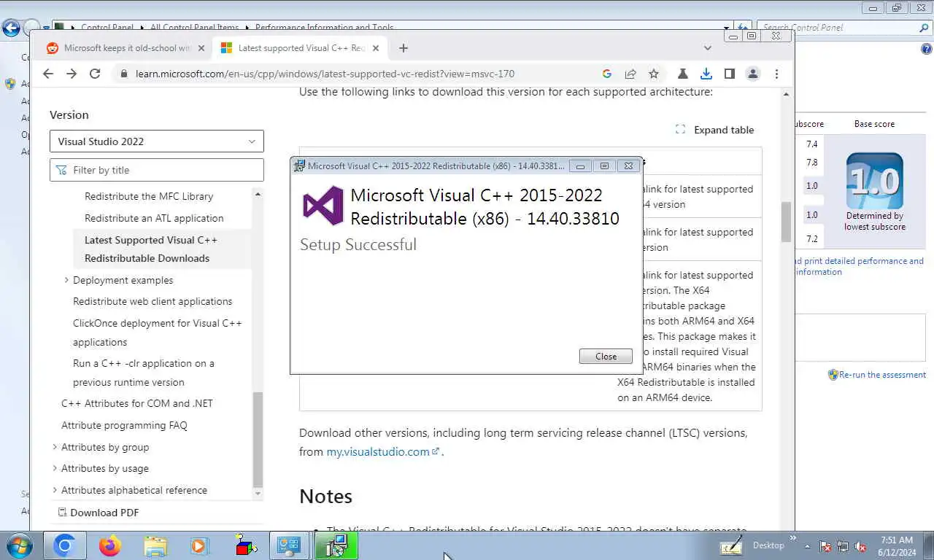The width and height of the screenshot is (934, 560).
Task: Minimize the Visual C++ Redistributable installer window
Action: pos(580,166)
